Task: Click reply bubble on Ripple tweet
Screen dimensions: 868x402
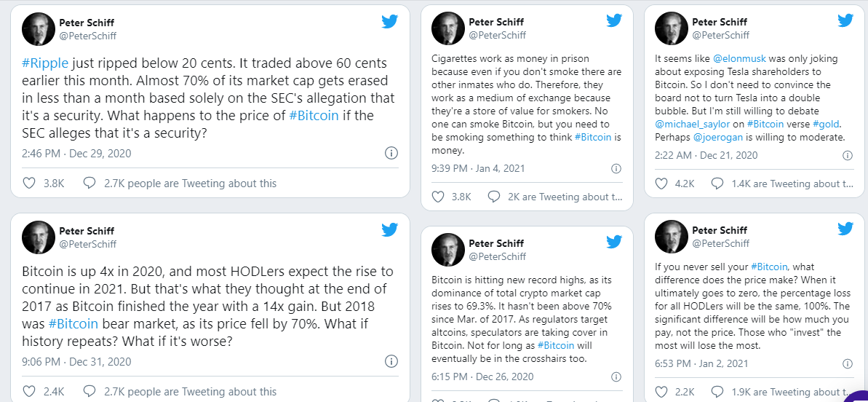Action: [x=89, y=184]
